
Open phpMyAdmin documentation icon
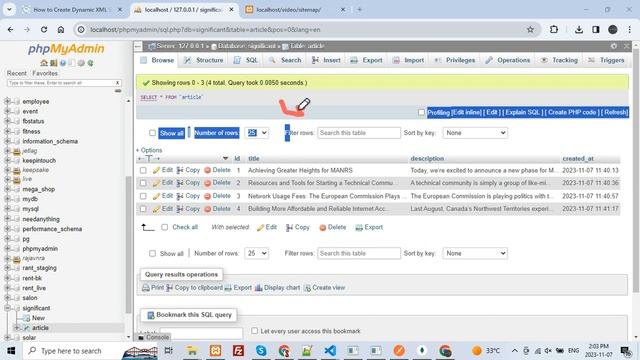[63, 63]
